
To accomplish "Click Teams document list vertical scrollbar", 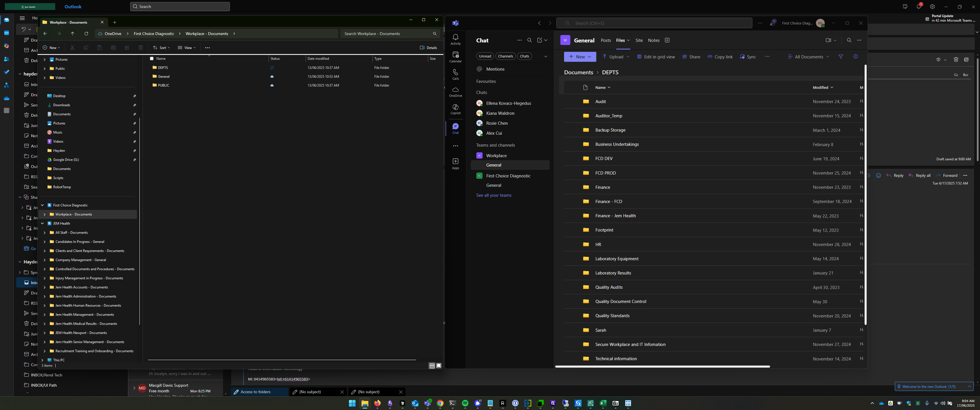I will (865, 195).
